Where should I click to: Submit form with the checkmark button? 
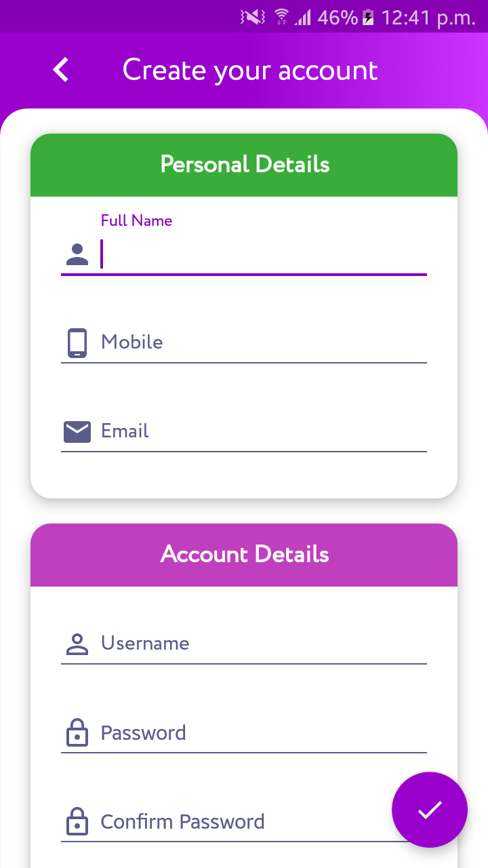pyautogui.click(x=430, y=810)
